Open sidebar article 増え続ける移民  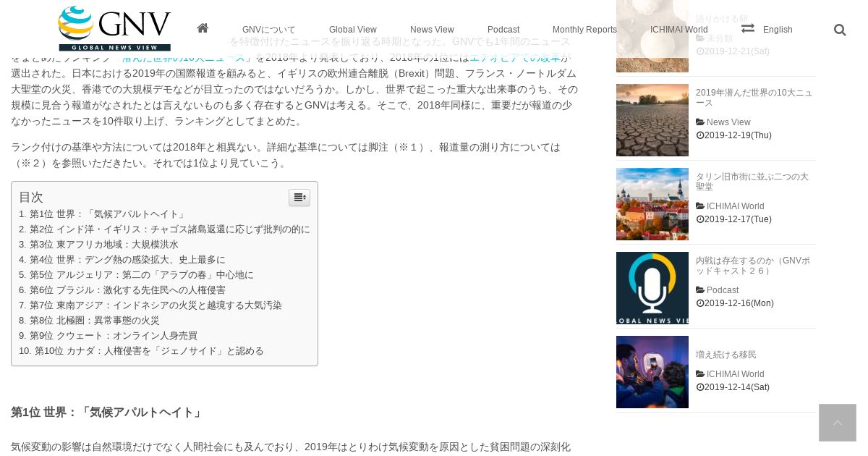point(726,355)
